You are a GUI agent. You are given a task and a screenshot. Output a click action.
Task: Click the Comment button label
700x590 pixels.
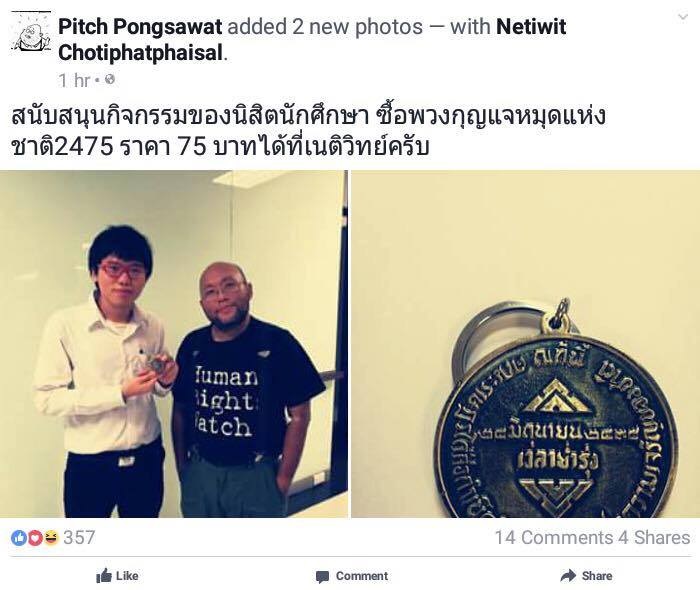pyautogui.click(x=362, y=576)
